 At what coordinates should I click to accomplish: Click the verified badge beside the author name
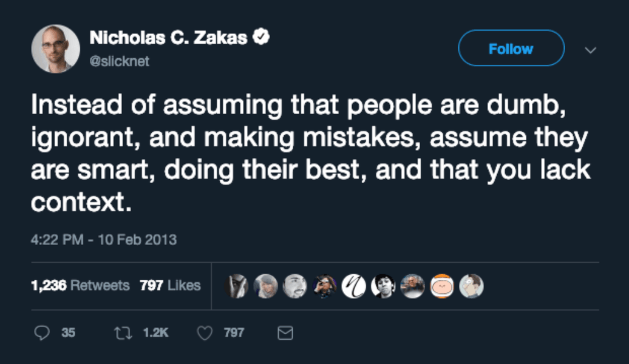[x=262, y=38]
